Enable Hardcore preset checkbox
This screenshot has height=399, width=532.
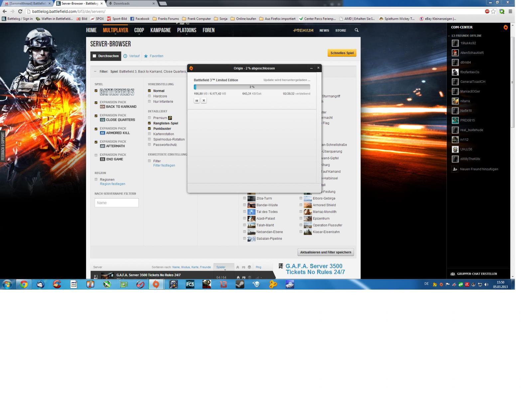tap(149, 96)
